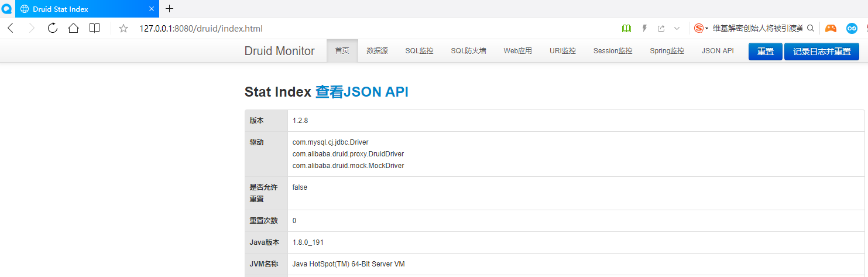
Task: Click the Stat Index heading
Action: tap(278, 92)
